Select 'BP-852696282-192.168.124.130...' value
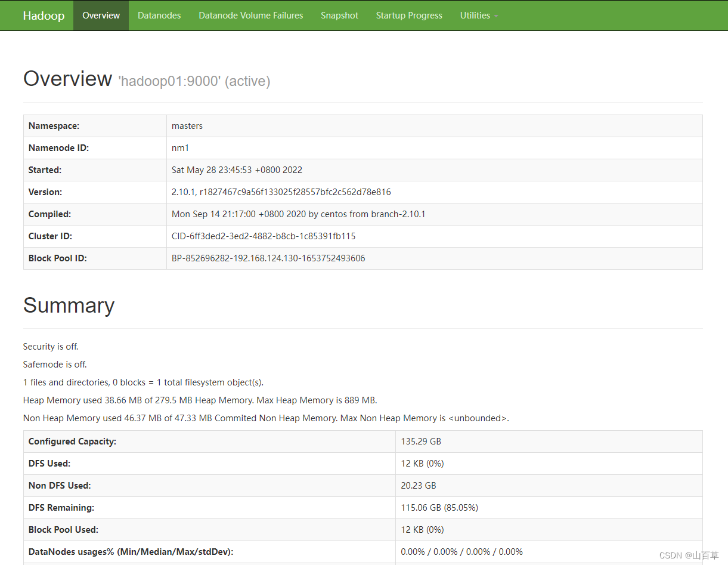The width and height of the screenshot is (728, 565). tap(268, 258)
